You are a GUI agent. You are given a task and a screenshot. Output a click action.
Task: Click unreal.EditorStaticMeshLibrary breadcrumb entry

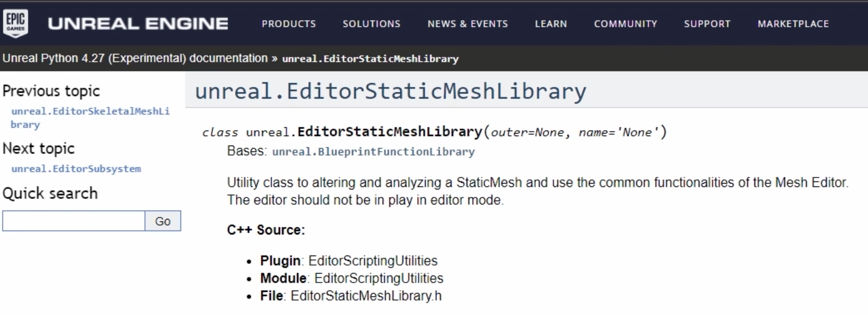(371, 59)
